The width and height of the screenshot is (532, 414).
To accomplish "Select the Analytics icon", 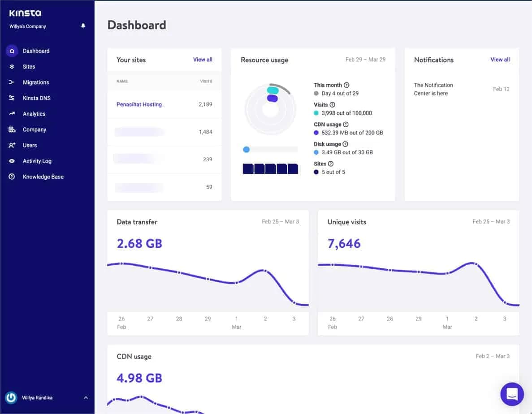I will (x=12, y=113).
